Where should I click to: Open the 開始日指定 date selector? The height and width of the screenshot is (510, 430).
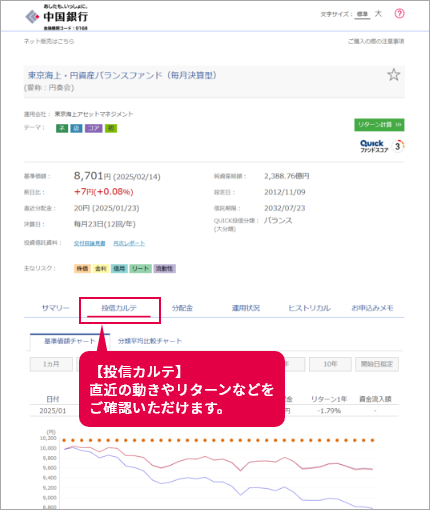[x=377, y=364]
